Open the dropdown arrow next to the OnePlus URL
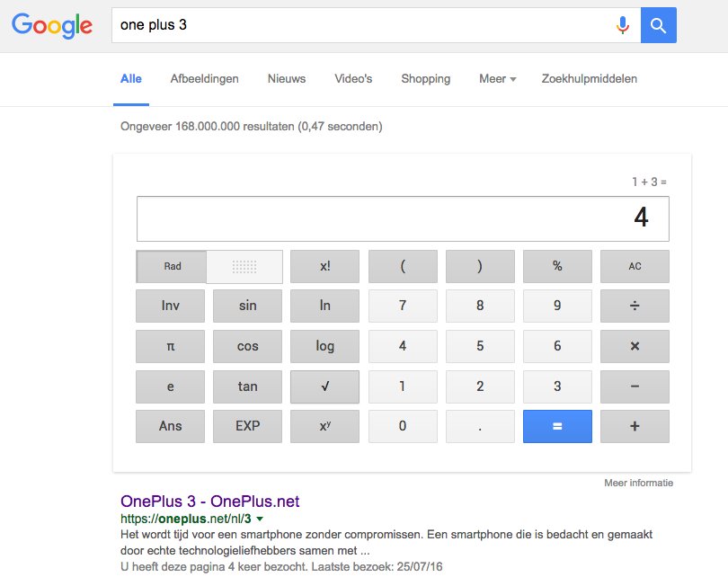This screenshot has width=728, height=586. pos(259,519)
